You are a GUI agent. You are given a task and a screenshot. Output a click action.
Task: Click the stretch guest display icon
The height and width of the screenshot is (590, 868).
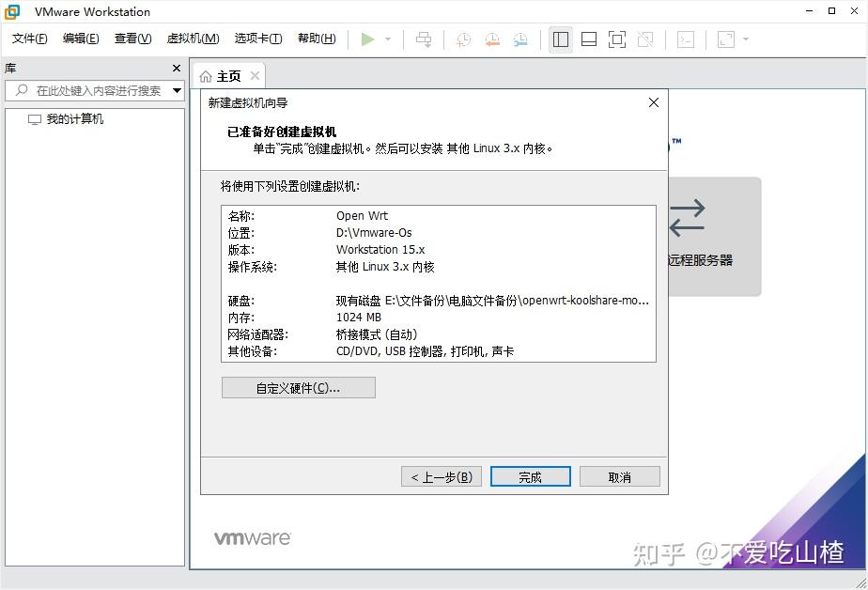pos(726,39)
